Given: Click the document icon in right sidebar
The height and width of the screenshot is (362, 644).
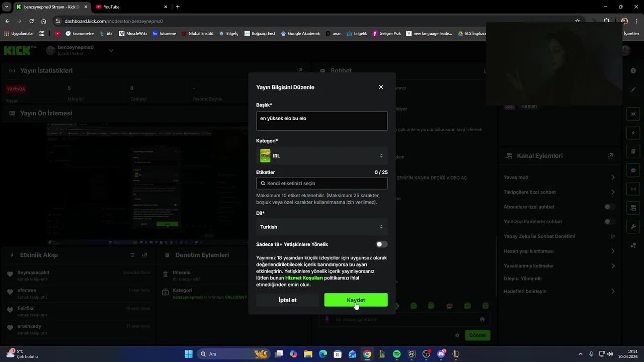Looking at the screenshot, I should (x=633, y=151).
